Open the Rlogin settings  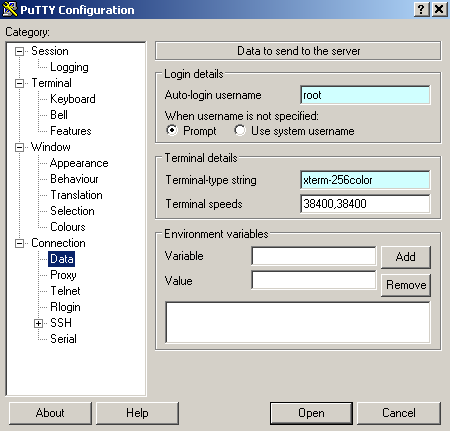point(65,307)
